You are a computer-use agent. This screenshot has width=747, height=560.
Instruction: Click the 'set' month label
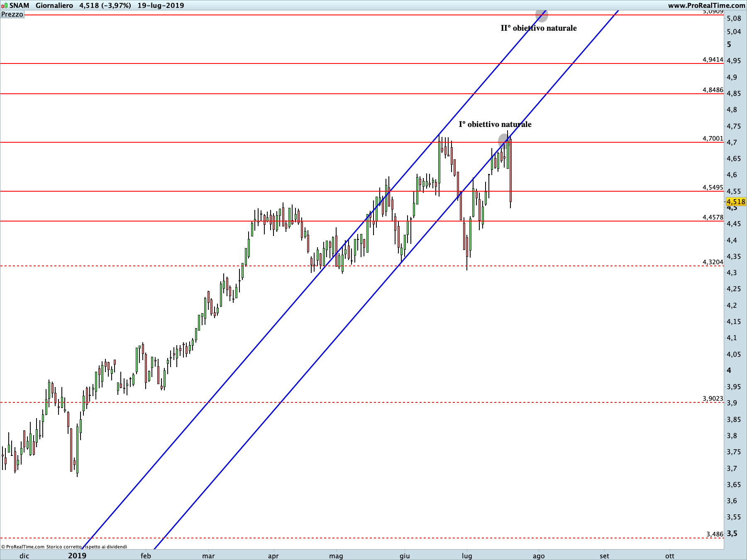coord(604,555)
